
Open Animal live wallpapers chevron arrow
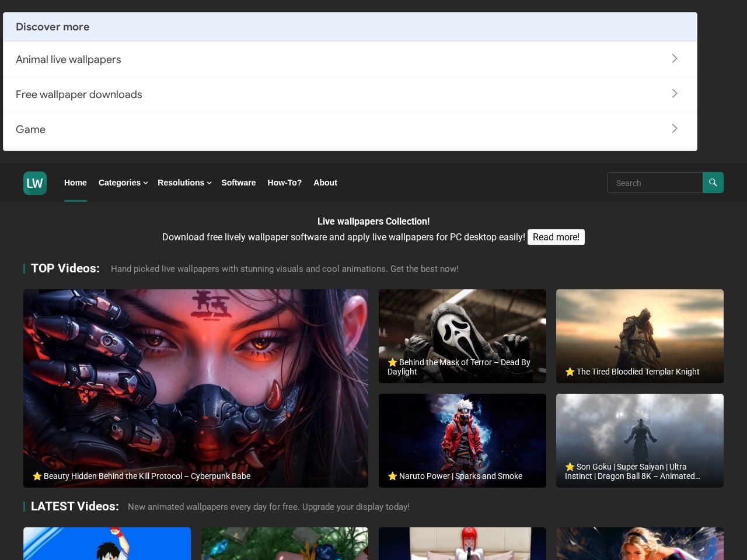pyautogui.click(x=675, y=58)
